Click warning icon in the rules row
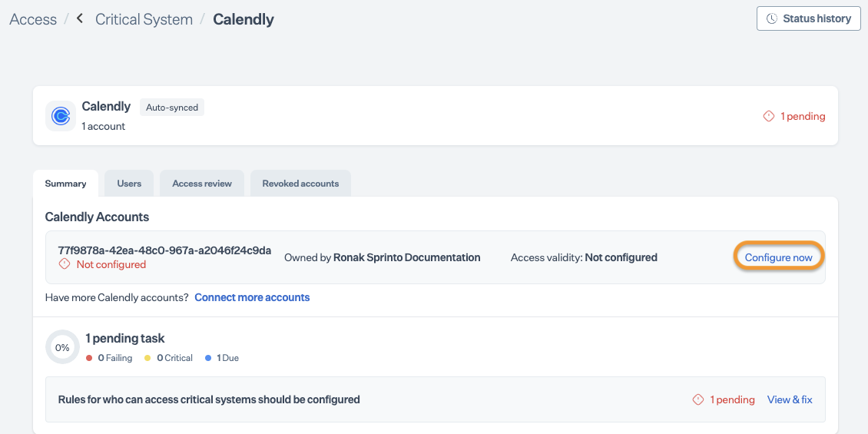The image size is (868, 434). 698,399
